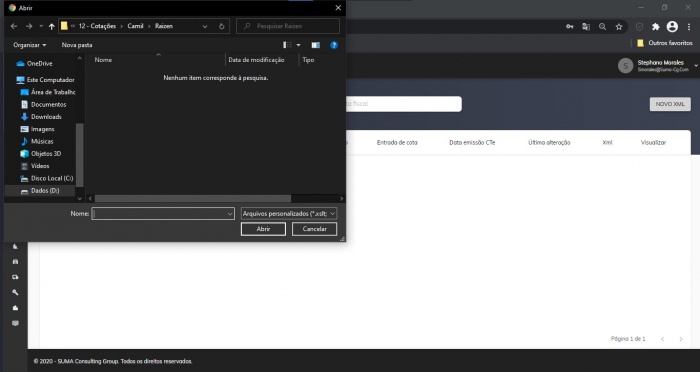Open Stephano Morales user menu
The height and width of the screenshot is (372, 700).
click(657, 66)
